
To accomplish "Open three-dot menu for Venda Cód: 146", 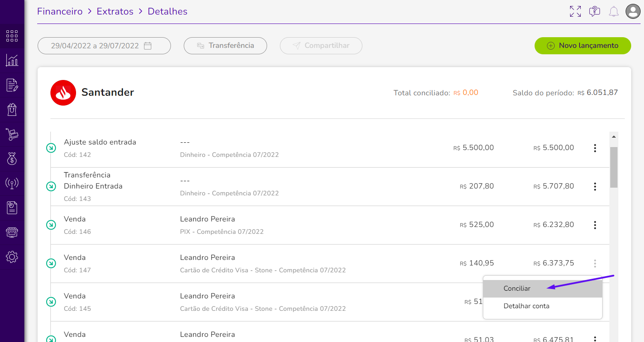I will [x=595, y=225].
